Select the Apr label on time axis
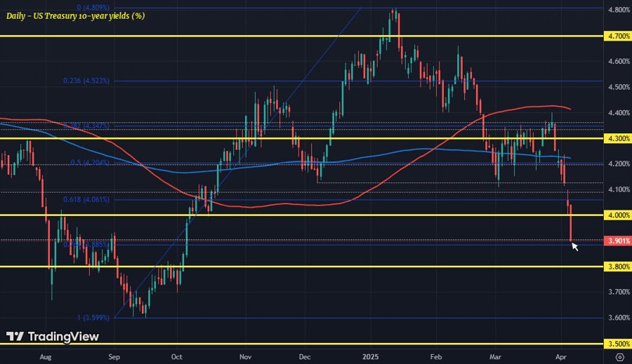This screenshot has width=632, height=364. (x=561, y=356)
